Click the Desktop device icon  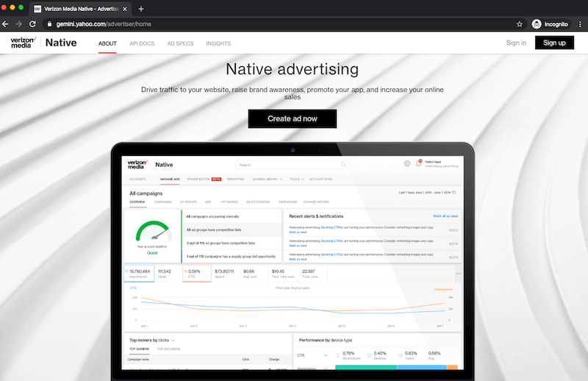click(x=369, y=355)
